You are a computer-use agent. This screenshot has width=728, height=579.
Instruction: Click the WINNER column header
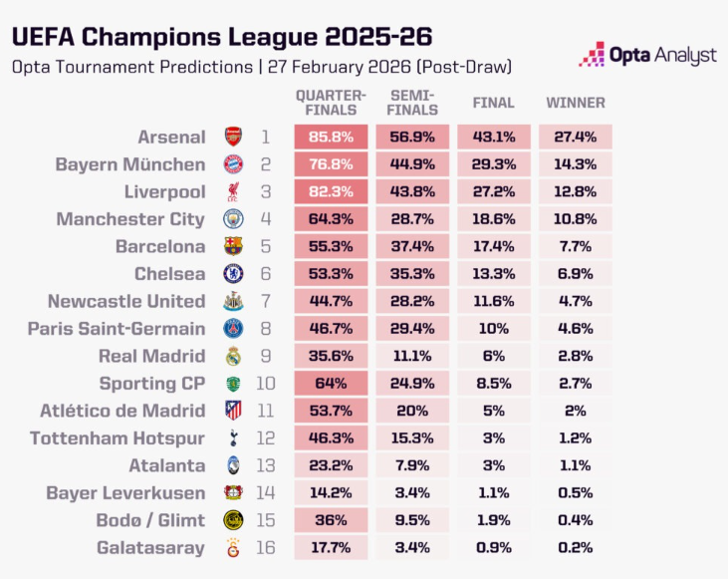pyautogui.click(x=576, y=103)
